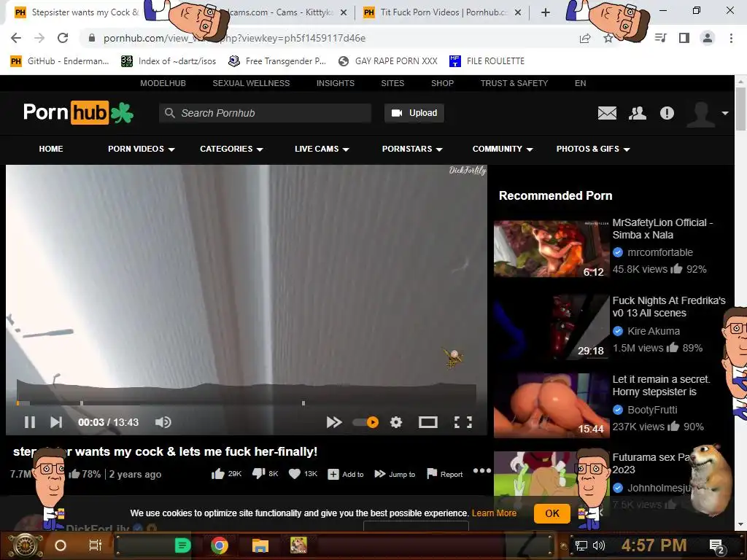
Task: Open the INSIGHTS top link
Action: click(x=336, y=83)
